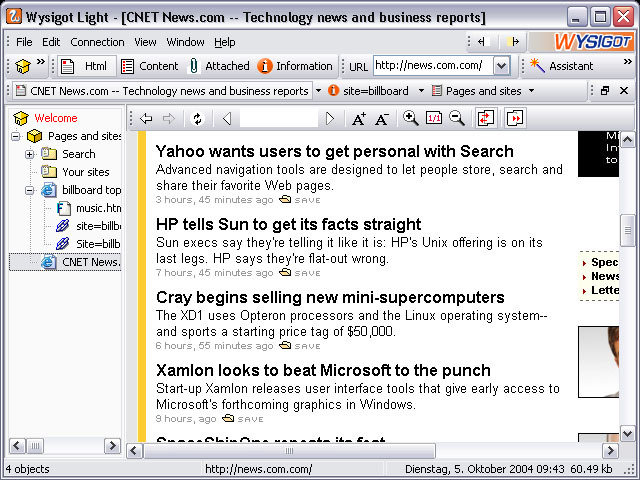Select the Your sites folder
Viewport: 640px width, 480px height.
[86, 172]
